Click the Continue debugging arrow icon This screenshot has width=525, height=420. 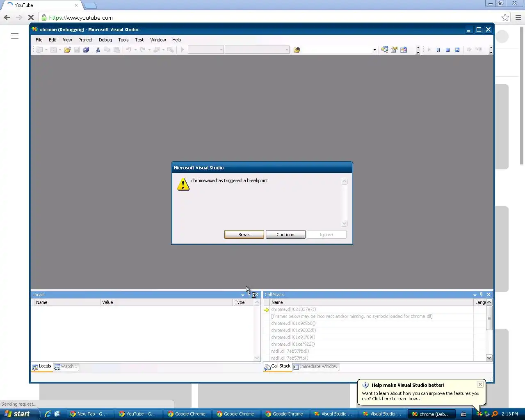pyautogui.click(x=429, y=50)
